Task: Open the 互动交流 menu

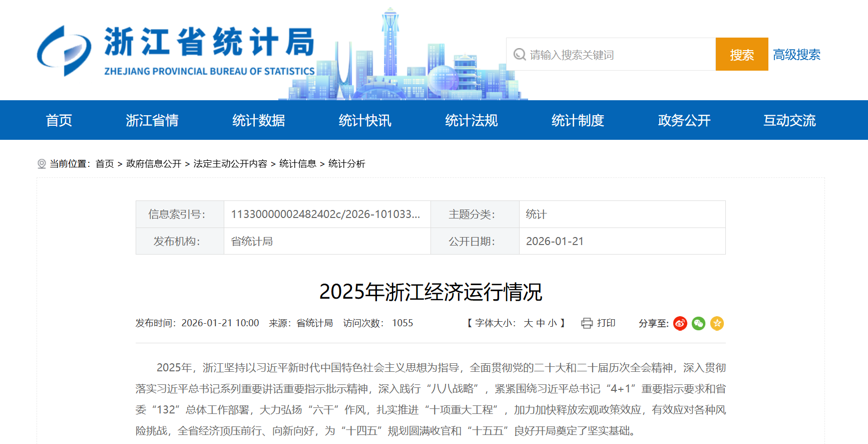Action: (789, 120)
